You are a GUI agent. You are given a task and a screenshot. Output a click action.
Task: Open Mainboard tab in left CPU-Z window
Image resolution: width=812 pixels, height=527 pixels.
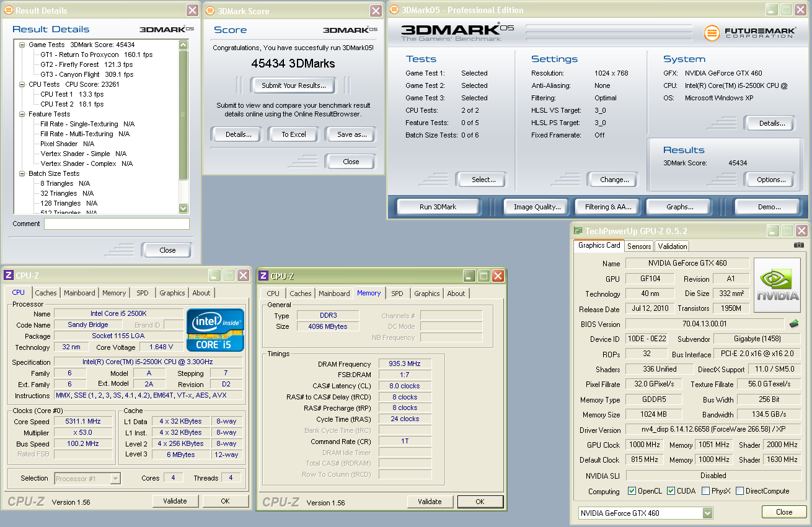tap(80, 293)
